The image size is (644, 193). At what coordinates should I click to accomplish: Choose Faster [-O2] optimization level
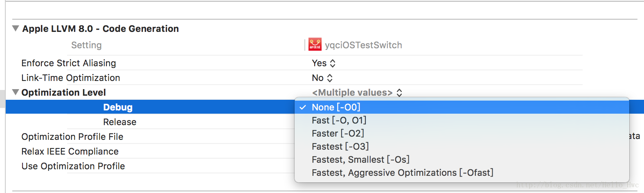338,133
